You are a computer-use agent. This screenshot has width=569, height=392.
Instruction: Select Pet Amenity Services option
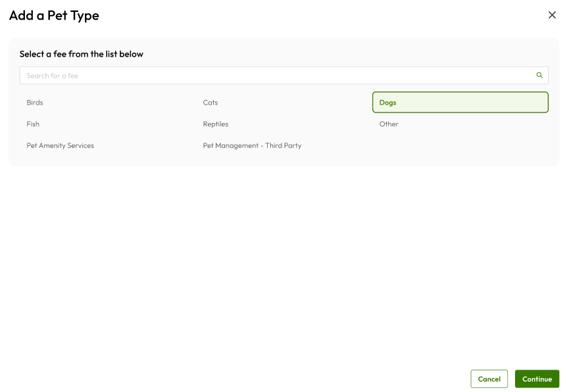(x=107, y=145)
